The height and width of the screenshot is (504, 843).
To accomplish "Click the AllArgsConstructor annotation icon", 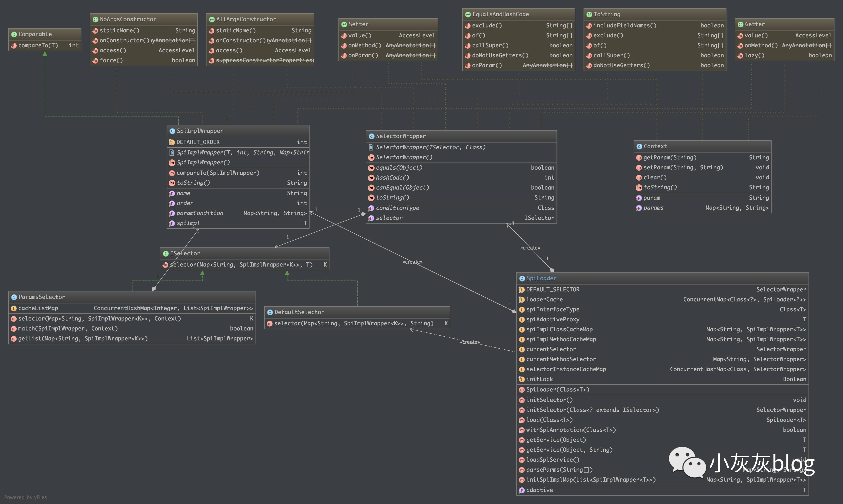I will 212,19.
